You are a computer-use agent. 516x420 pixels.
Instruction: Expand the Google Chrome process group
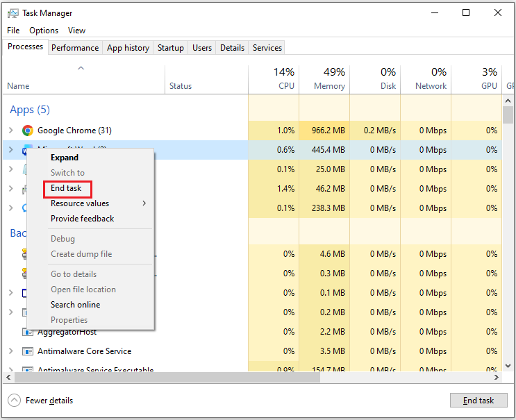11,131
